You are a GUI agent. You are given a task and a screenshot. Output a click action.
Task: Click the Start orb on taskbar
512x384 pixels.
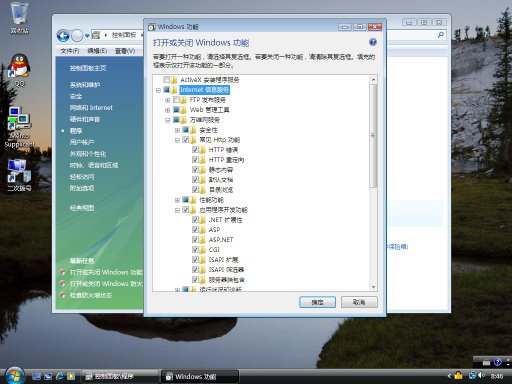[x=14, y=376]
